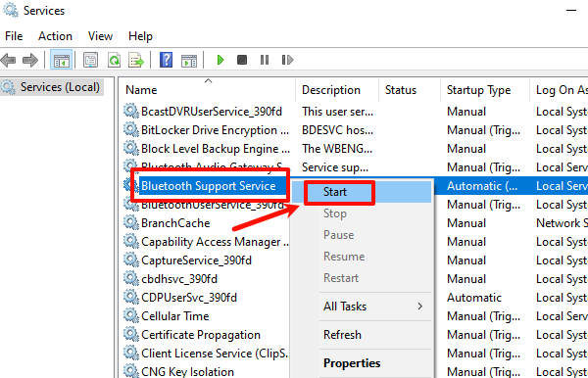Click the gear icon next to Block Level Backup Engine
This screenshot has width=588, height=378.
coord(131,149)
